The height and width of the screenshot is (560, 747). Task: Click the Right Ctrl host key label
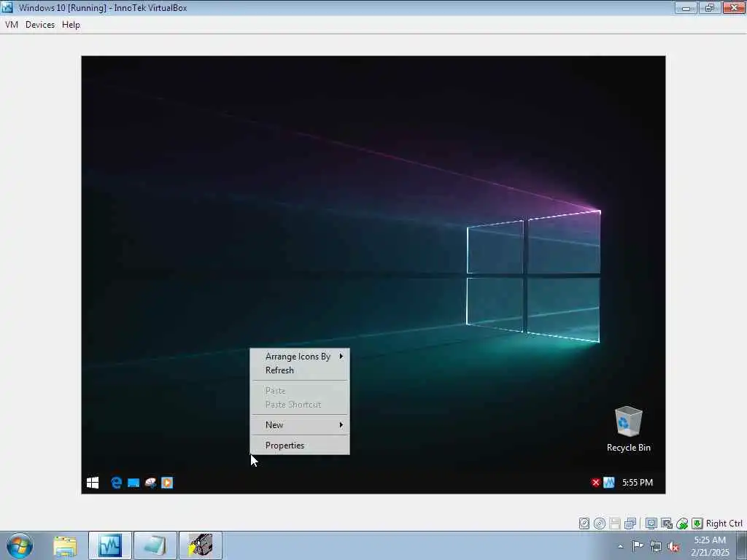tap(724, 524)
